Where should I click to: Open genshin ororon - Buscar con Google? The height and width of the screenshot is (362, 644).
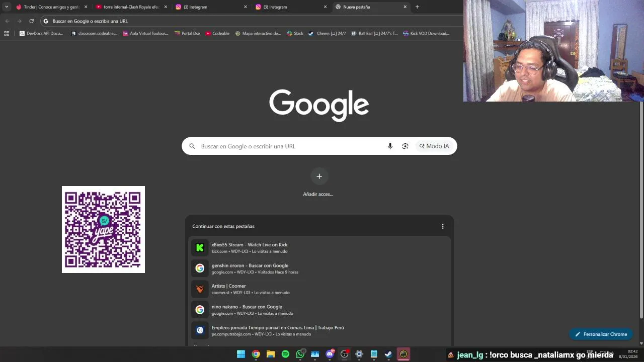[319, 268]
